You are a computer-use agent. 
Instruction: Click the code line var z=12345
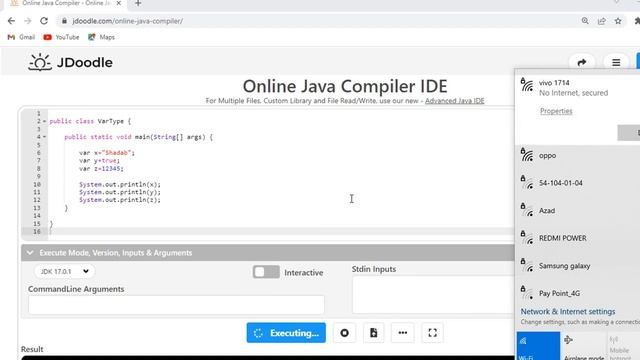tap(101, 169)
